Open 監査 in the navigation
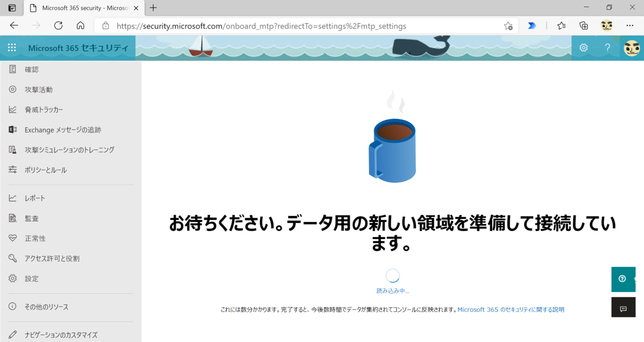 click(x=32, y=218)
